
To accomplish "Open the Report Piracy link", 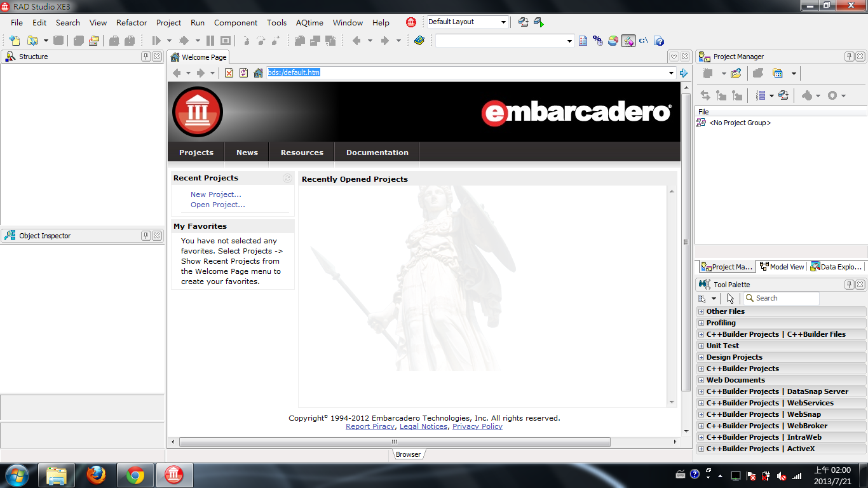I will (370, 426).
